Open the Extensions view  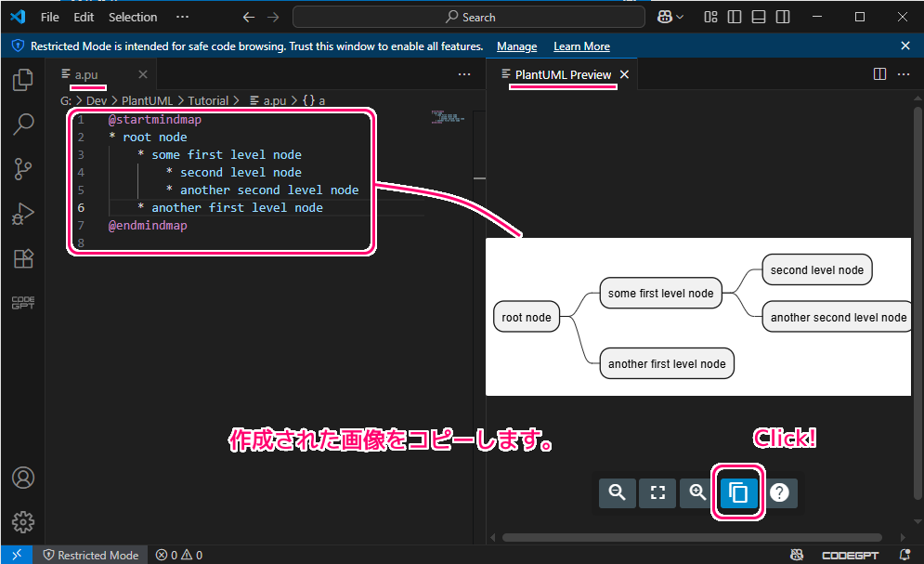tap(23, 258)
